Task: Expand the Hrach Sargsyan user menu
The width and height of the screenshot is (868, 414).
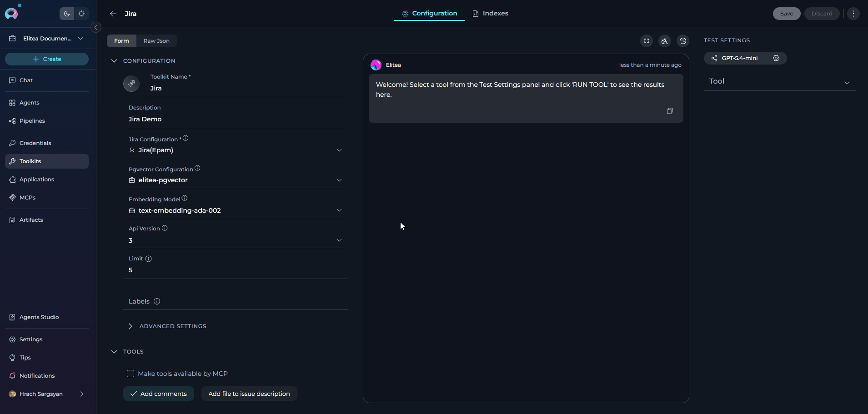Action: click(47, 394)
